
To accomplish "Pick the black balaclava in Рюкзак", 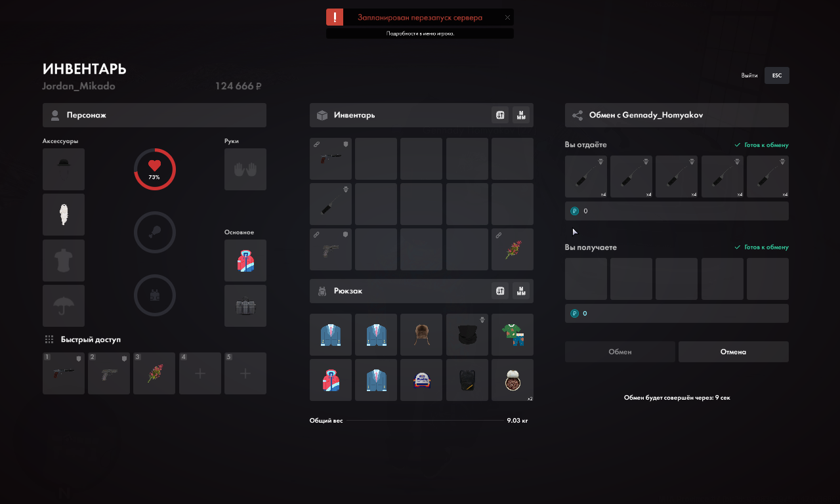I will 467,335.
